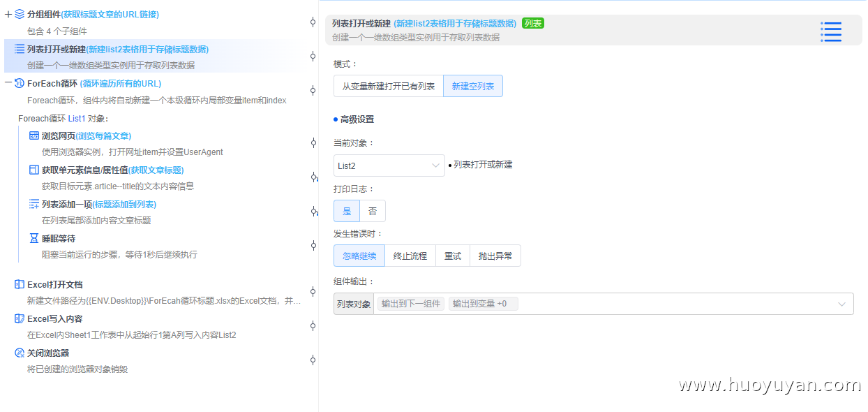
Task: Click the connector node beside 列表打开或新建 row
Action: [313, 57]
